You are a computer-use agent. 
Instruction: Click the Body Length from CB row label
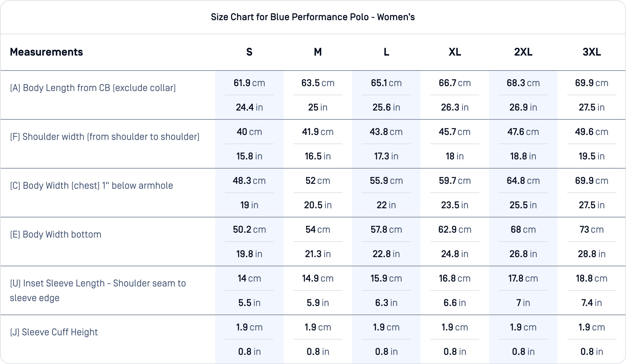point(93,88)
